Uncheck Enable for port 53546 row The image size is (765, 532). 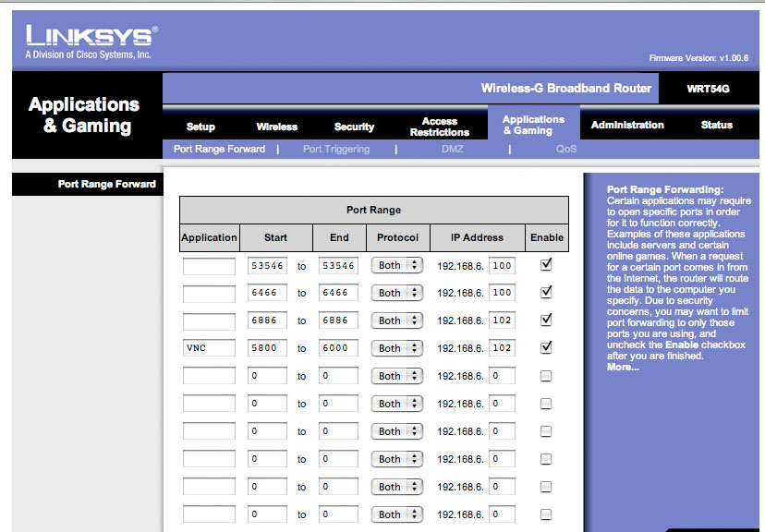coord(546,264)
